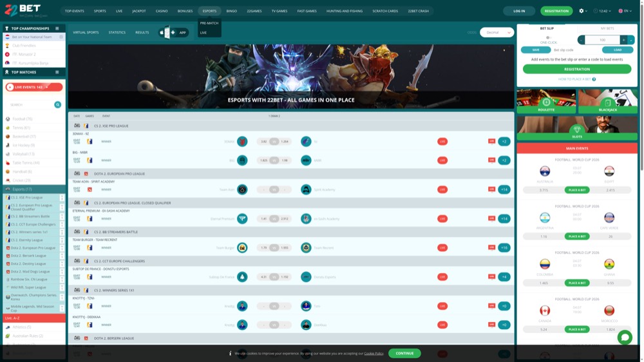Open the Slots thumbnail
This screenshot has height=362, width=644.
tap(577, 128)
